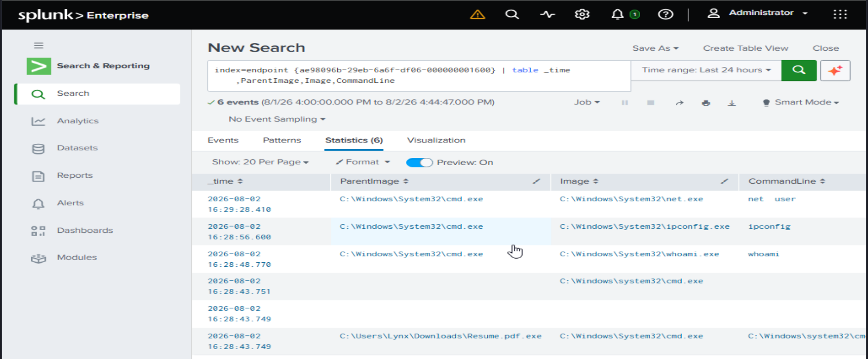Open Reports label in the sidebar

click(75, 175)
